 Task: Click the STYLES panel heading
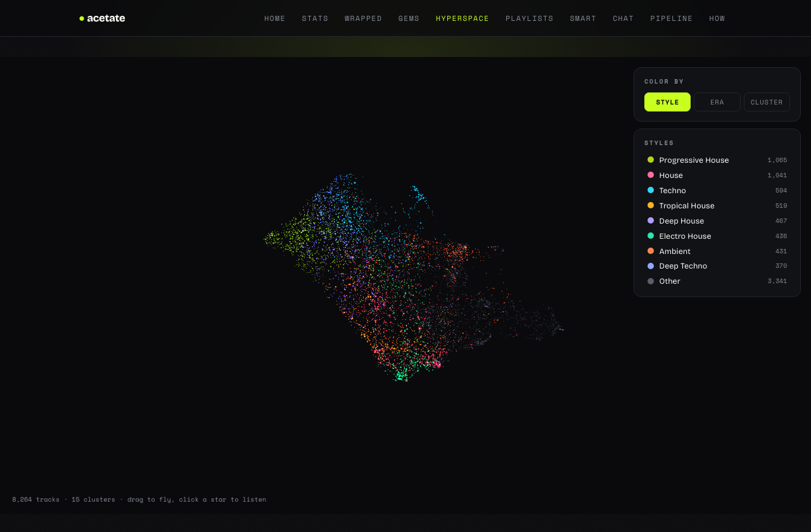click(659, 143)
